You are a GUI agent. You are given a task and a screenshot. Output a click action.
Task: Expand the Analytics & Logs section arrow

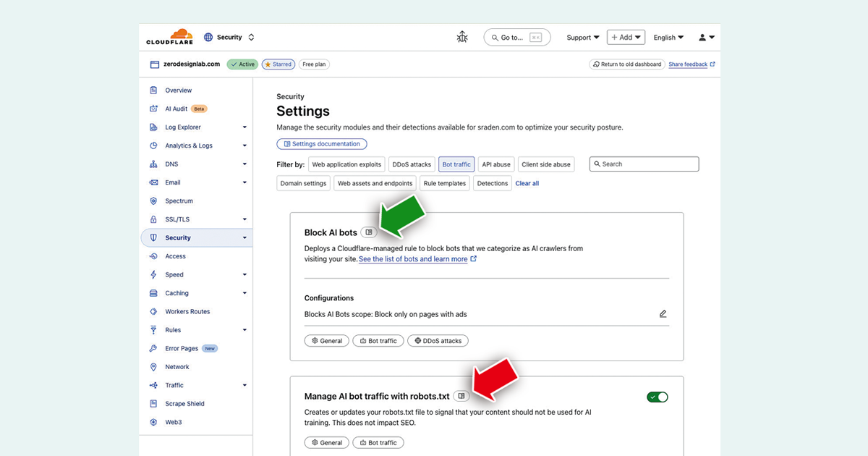pos(244,145)
